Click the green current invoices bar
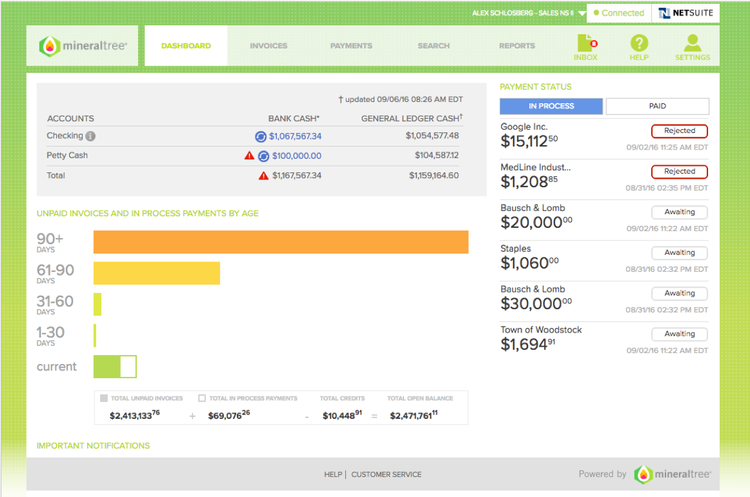750x497 pixels. pos(107,366)
